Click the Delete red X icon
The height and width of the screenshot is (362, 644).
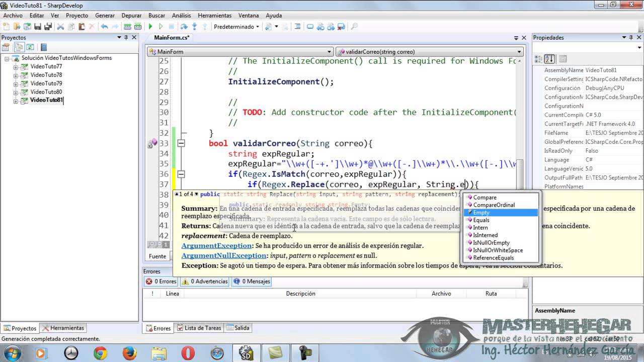(92, 27)
